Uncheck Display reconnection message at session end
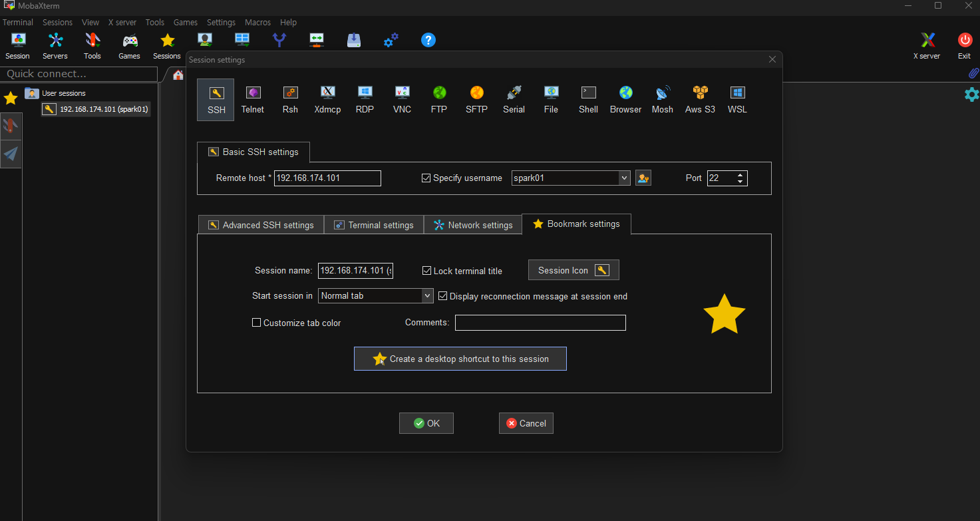Screen dimensions: 980x521 443,296
